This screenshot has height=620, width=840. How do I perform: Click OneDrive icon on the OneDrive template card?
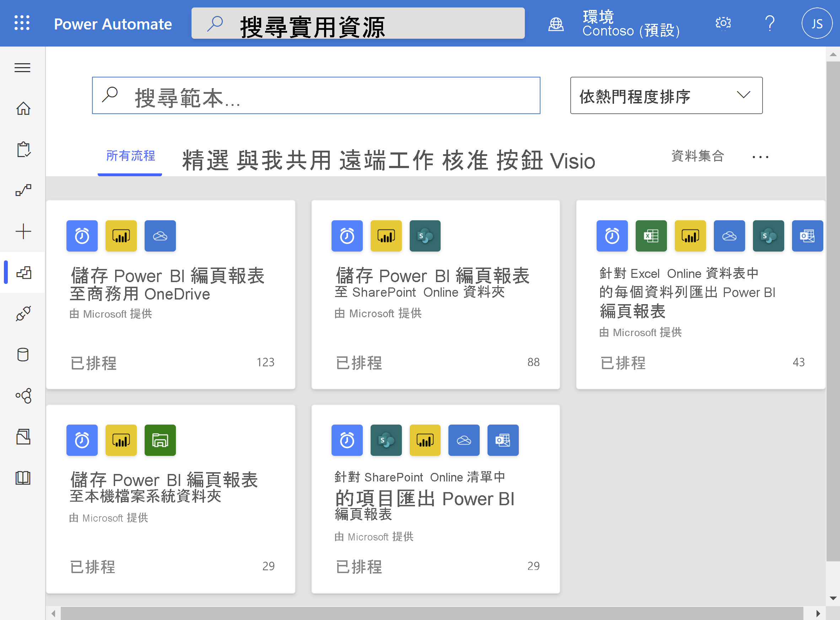[x=160, y=236]
